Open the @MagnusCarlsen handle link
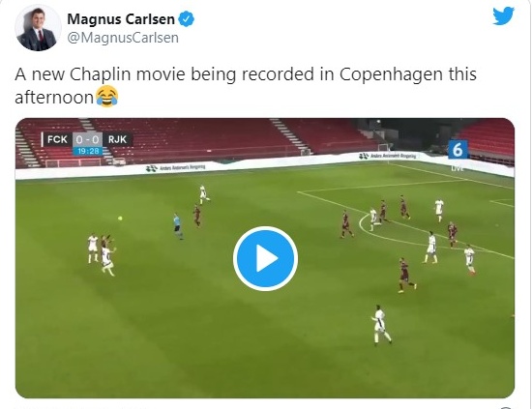Image resolution: width=532 pixels, height=409 pixels. pyautogui.click(x=123, y=38)
